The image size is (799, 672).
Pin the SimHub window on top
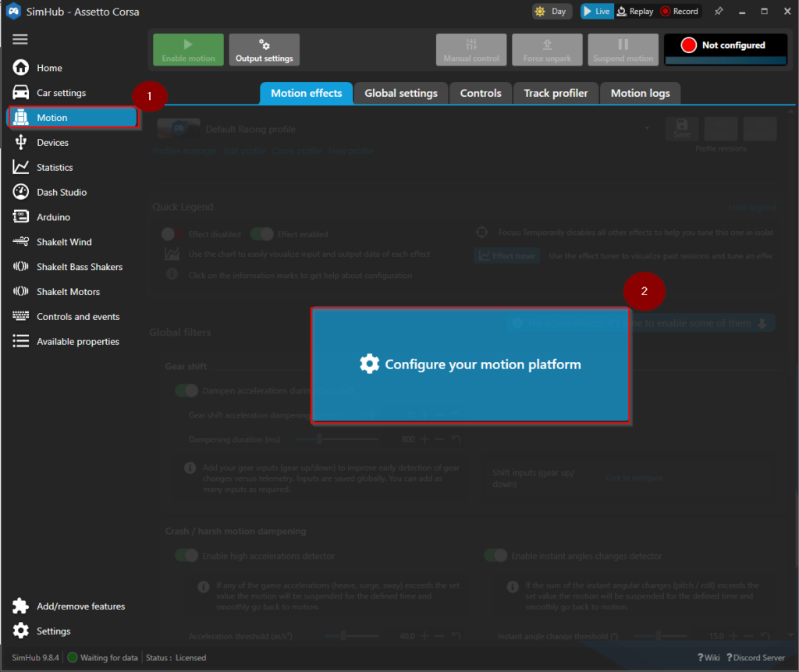[719, 11]
